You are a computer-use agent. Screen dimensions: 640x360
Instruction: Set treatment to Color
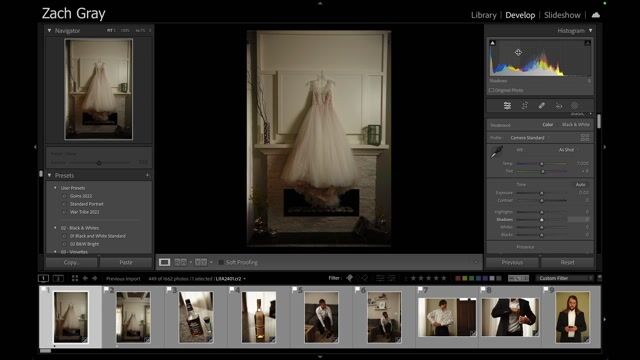click(548, 124)
